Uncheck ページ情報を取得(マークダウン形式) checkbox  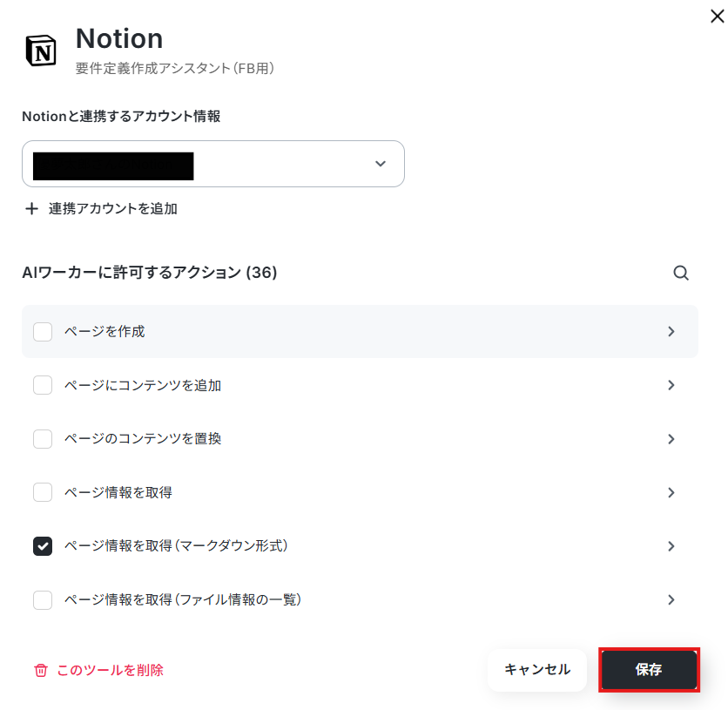click(43, 546)
